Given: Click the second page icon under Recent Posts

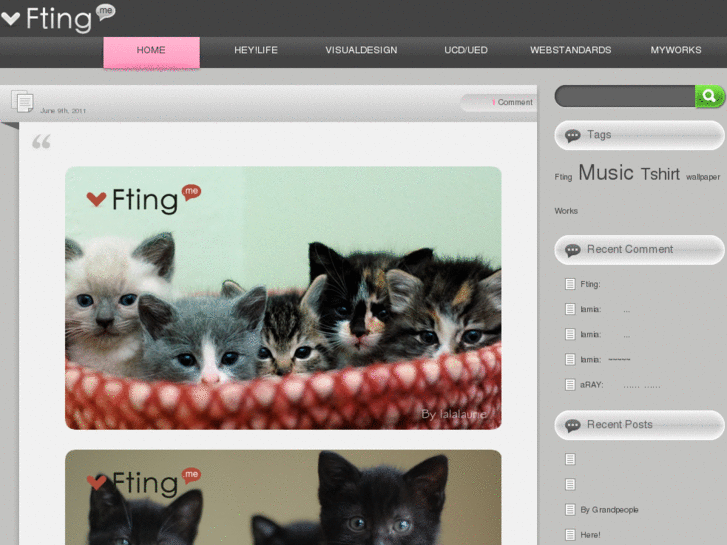Looking at the screenshot, I should 570,485.
